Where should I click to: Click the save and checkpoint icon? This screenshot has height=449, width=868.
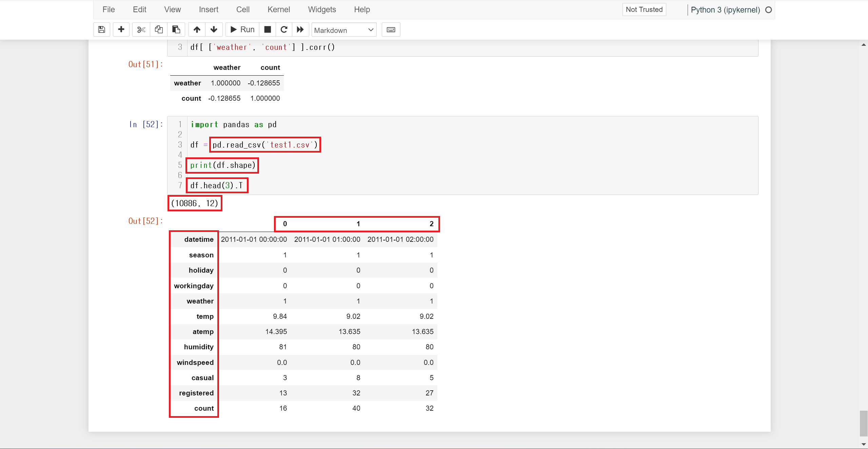[x=101, y=30]
